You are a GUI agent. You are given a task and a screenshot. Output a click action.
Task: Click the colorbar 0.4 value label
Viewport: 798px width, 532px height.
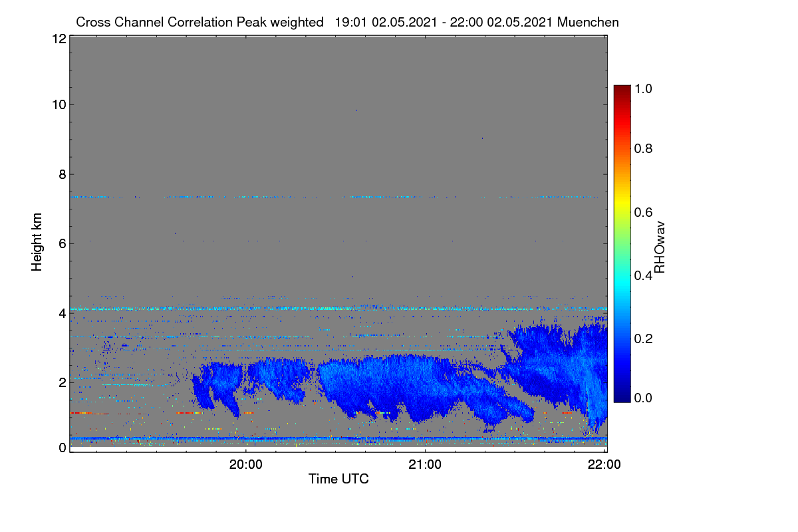click(644, 275)
